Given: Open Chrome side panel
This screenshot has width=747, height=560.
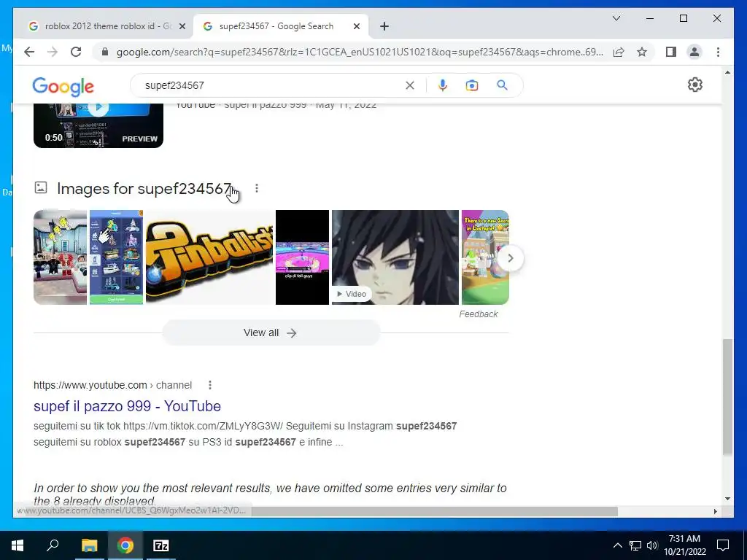Looking at the screenshot, I should [671, 52].
